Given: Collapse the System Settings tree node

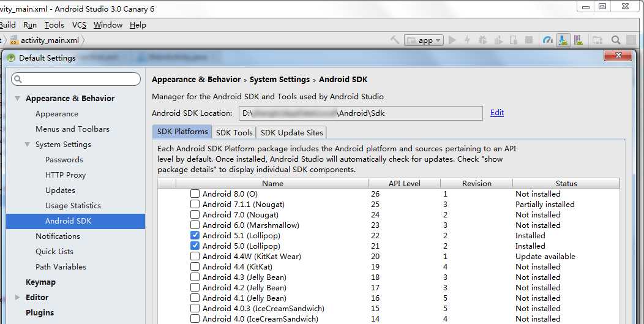Looking at the screenshot, I should tap(27, 145).
